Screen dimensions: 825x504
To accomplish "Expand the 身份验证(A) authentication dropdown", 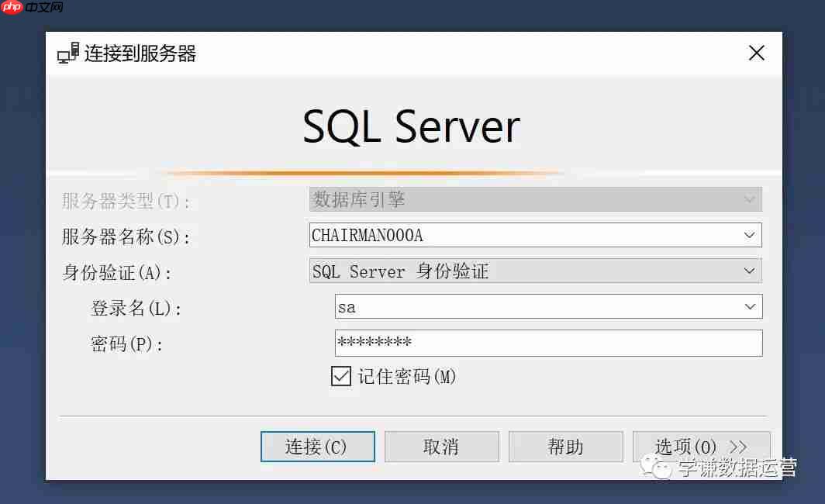I will (749, 271).
